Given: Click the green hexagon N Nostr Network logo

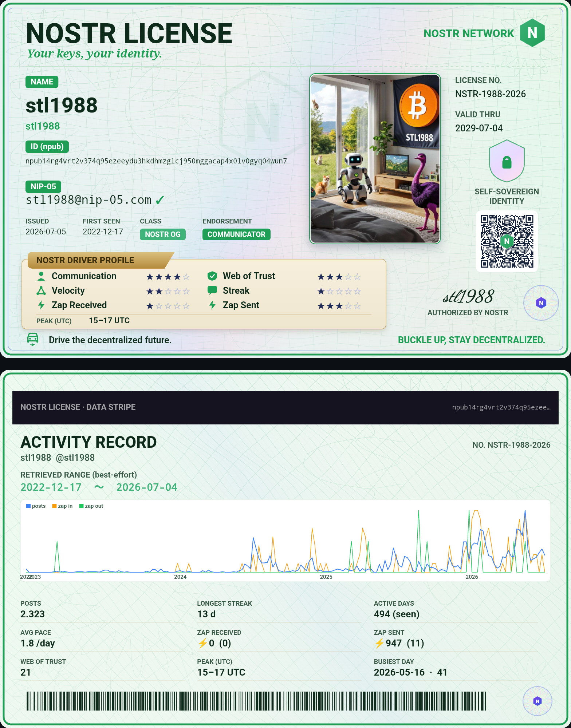Looking at the screenshot, I should 532,33.
